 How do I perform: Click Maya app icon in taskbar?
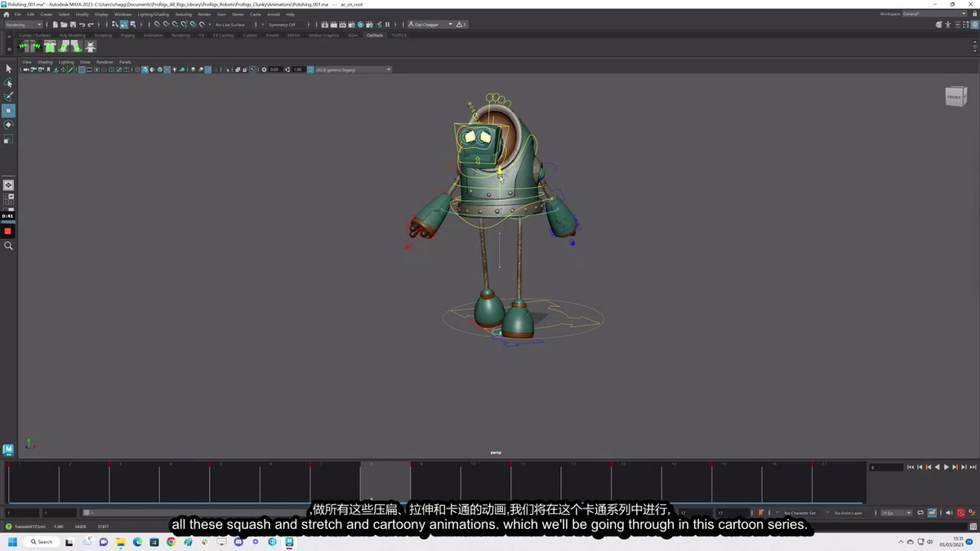[289, 542]
